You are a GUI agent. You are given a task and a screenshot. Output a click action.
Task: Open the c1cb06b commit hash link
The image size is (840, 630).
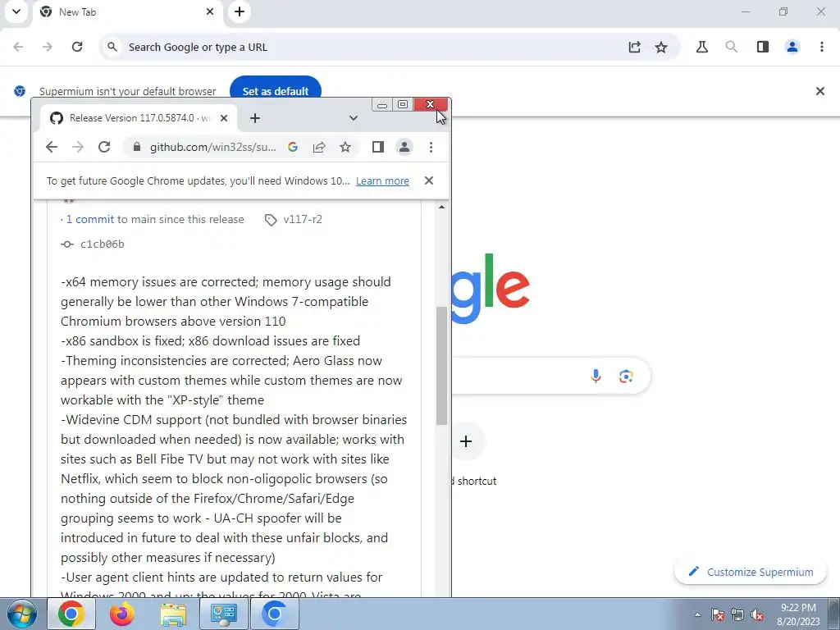point(102,244)
